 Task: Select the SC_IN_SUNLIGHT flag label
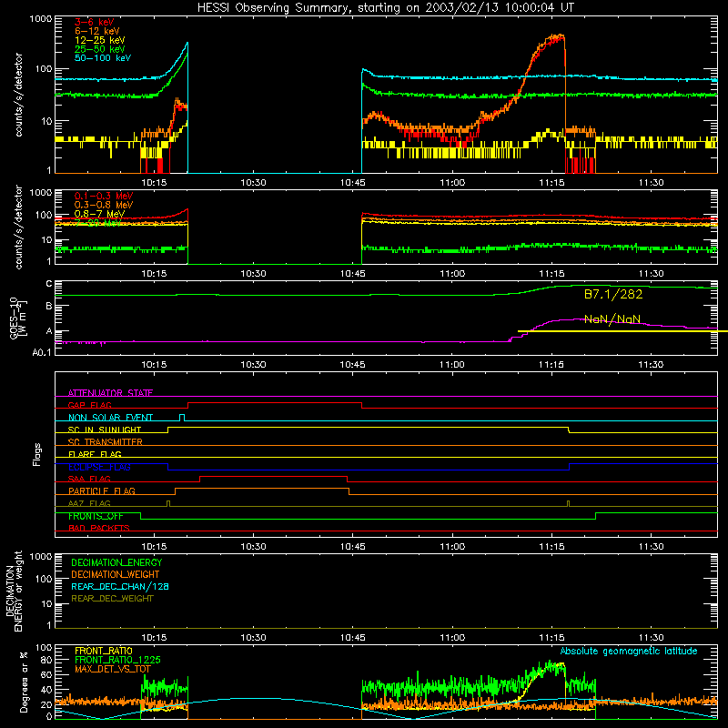(105, 430)
